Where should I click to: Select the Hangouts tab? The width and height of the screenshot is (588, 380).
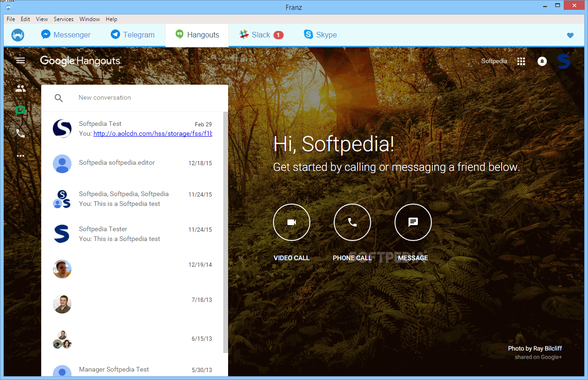pos(197,35)
